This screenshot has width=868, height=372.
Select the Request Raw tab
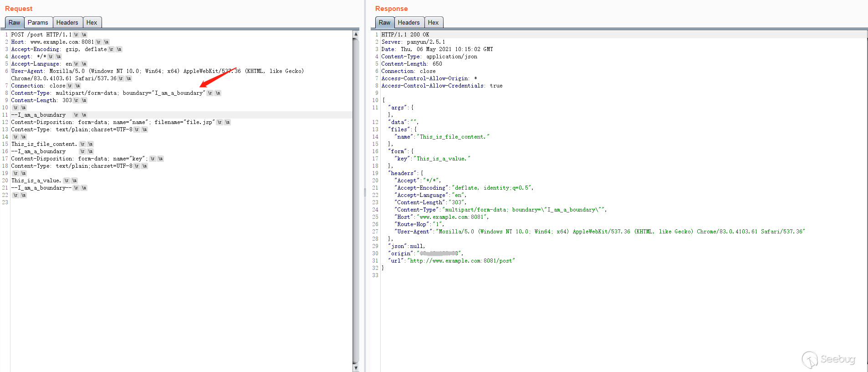coord(14,22)
